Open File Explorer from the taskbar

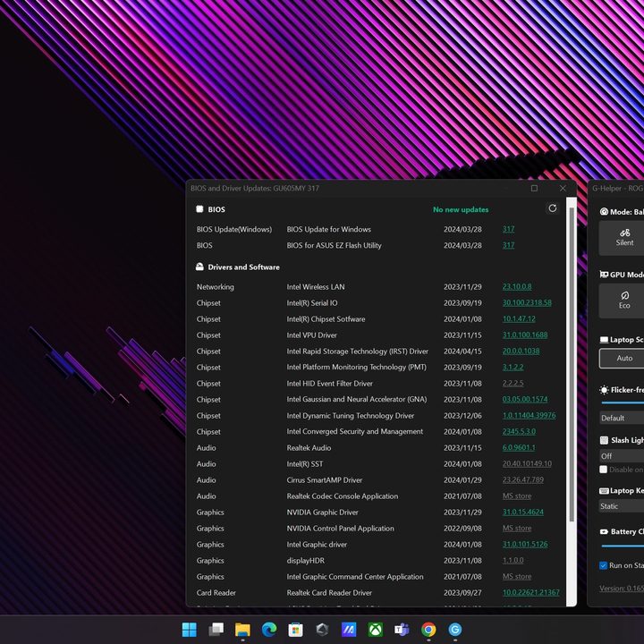(x=242, y=629)
